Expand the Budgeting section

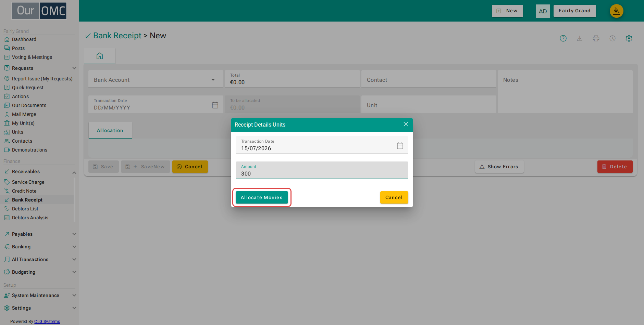tap(74, 272)
